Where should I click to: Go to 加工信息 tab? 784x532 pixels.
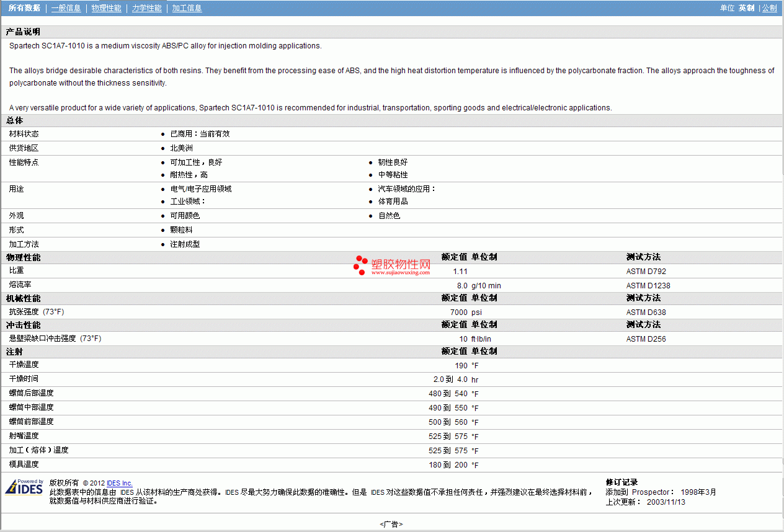tap(187, 8)
